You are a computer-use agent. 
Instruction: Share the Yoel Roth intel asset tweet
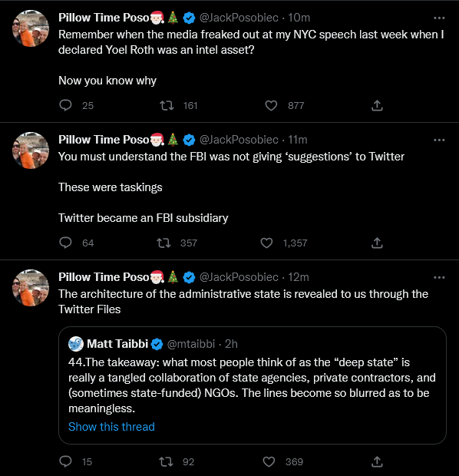377,105
